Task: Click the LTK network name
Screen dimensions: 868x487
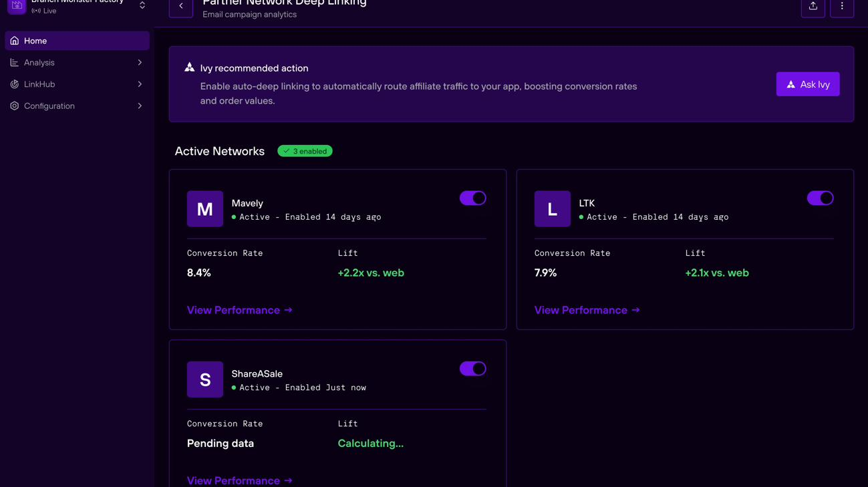Action: click(587, 203)
